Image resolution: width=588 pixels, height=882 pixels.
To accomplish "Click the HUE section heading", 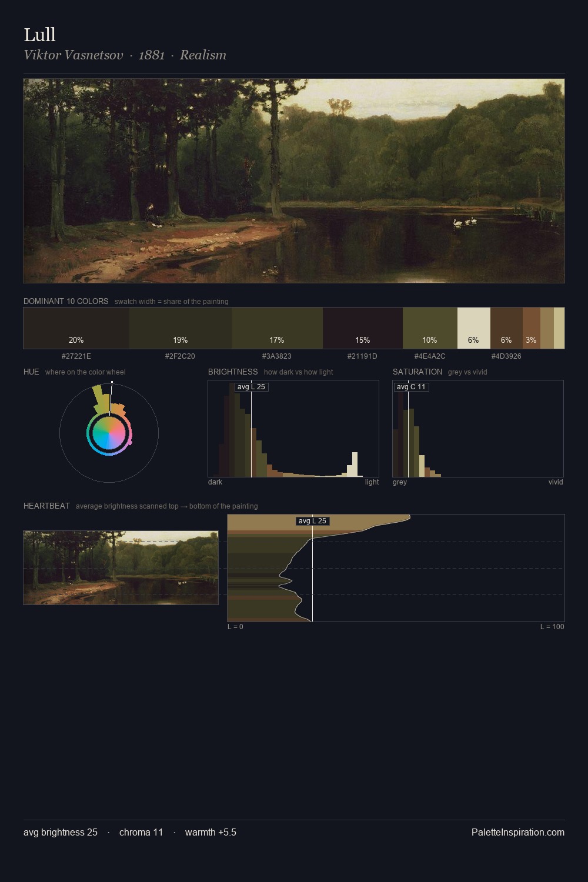I will tap(31, 372).
